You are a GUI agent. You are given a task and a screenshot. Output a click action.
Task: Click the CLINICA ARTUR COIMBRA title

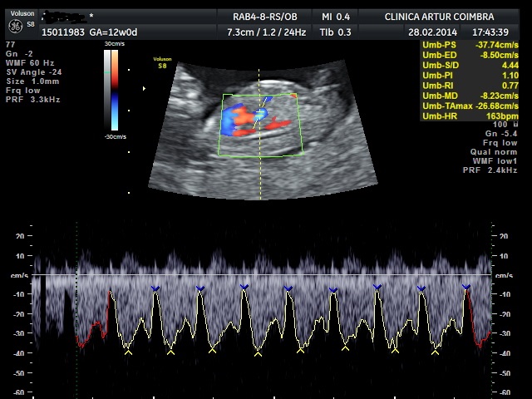click(x=439, y=17)
